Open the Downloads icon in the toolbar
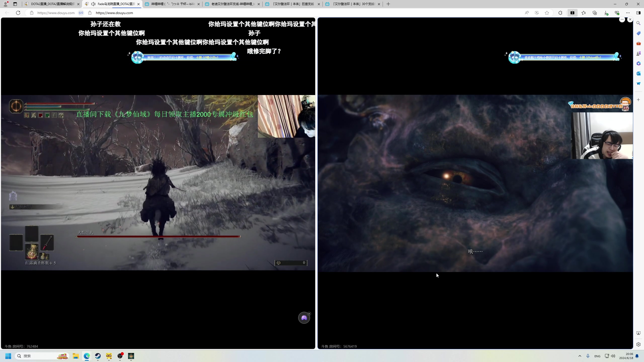 coord(606,13)
